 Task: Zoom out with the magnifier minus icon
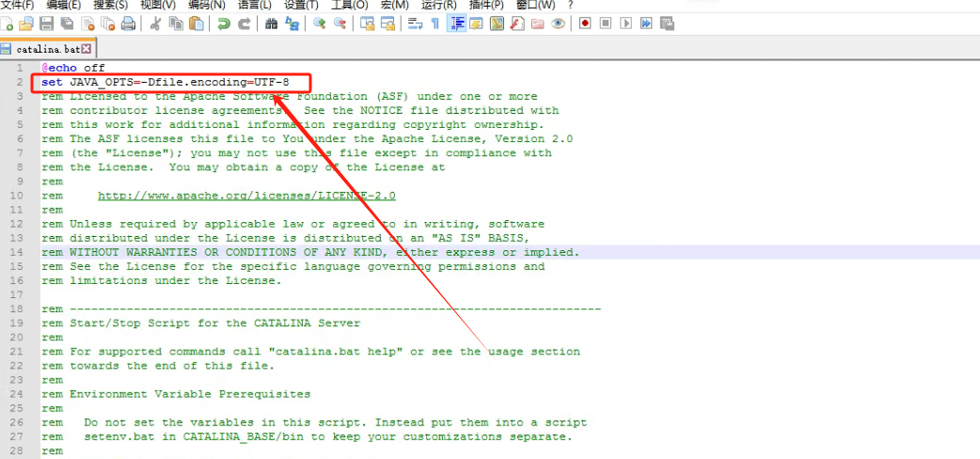tap(340, 24)
